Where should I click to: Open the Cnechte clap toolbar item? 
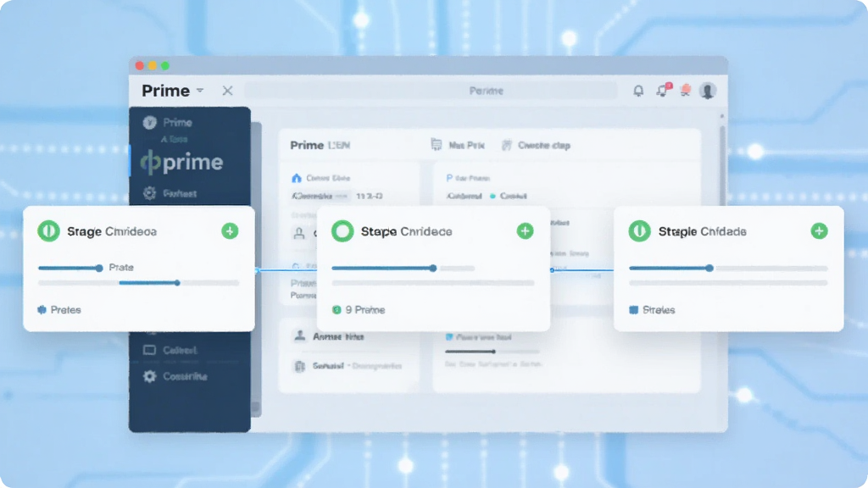(x=536, y=145)
